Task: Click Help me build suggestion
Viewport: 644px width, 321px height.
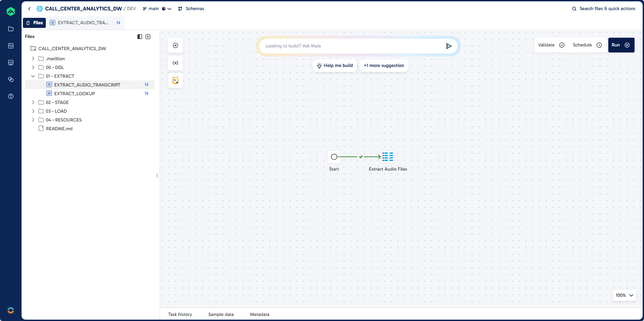Action: pos(334,66)
